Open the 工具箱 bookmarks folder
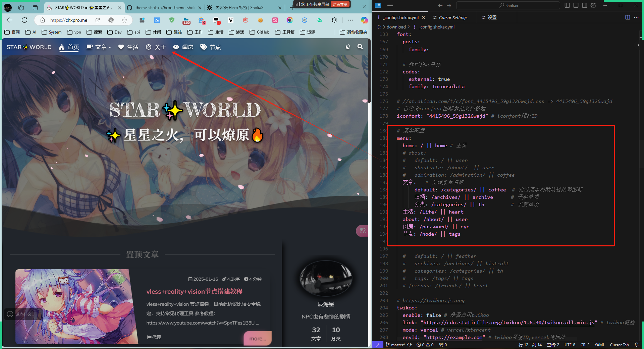Image resolution: width=644 pixels, height=349 pixels. coord(285,32)
